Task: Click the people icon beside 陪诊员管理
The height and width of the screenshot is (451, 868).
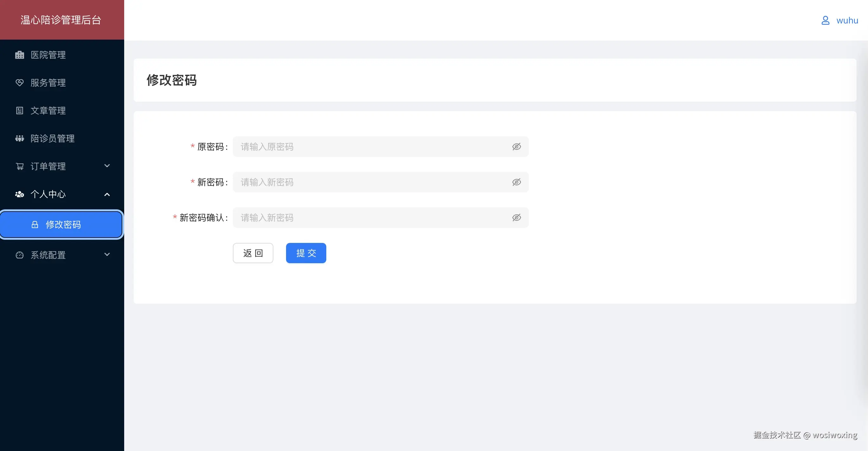Action: click(20, 138)
